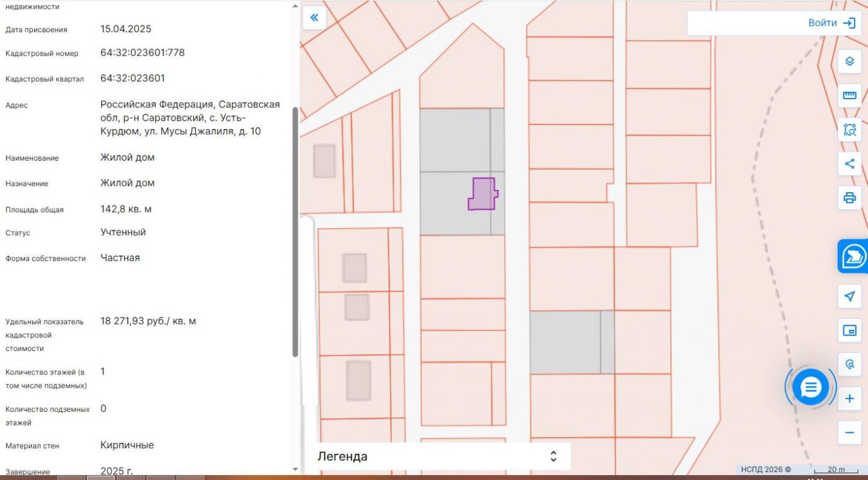Open the chat assistant bubble

click(810, 388)
